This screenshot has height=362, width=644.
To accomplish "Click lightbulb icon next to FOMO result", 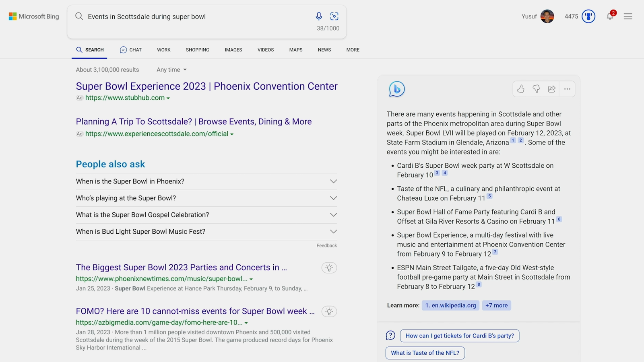I will pyautogui.click(x=329, y=312).
